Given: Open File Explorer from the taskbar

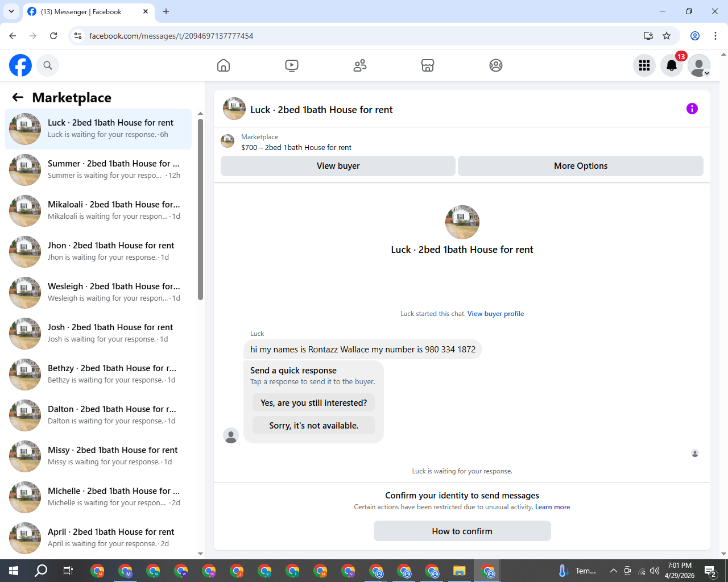Looking at the screenshot, I should (x=460, y=571).
